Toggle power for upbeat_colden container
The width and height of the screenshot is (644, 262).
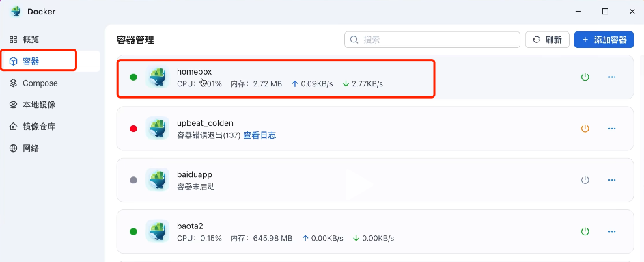(585, 129)
